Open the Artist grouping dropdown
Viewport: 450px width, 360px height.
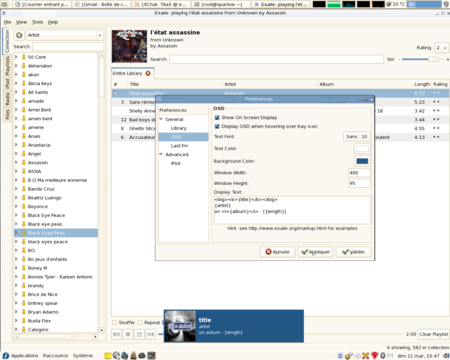pos(64,35)
